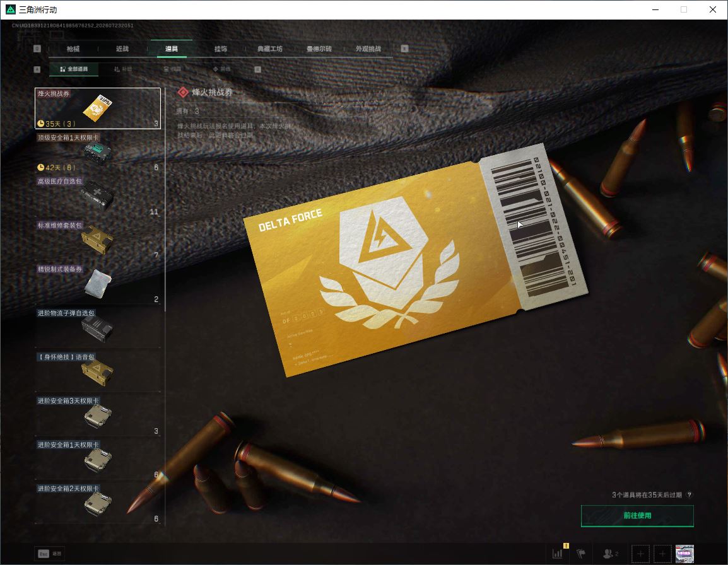Select the 道具 tab
The width and height of the screenshot is (728, 565).
(x=172, y=49)
